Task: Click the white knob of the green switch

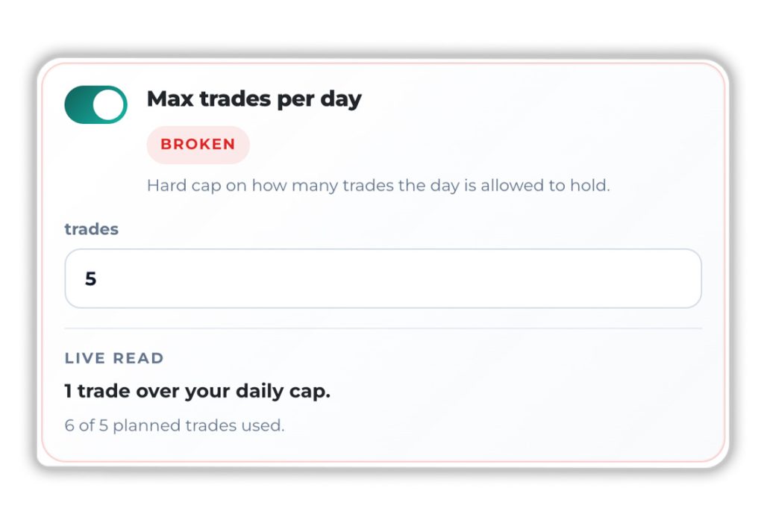Action: [x=109, y=104]
